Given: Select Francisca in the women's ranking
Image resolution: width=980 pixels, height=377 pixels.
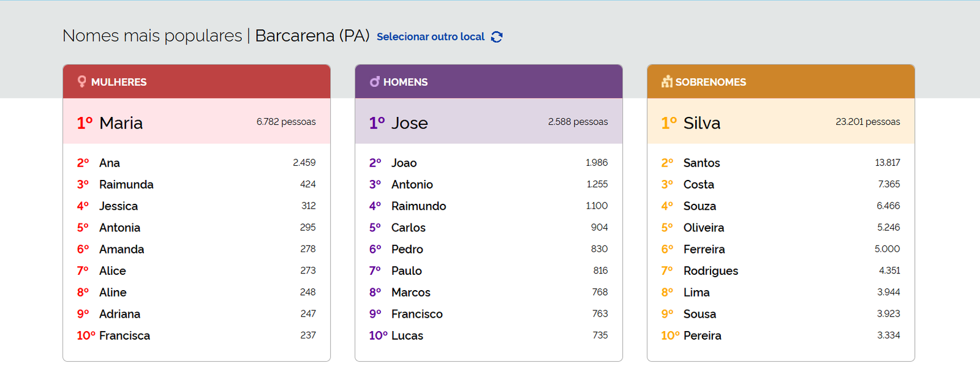Looking at the screenshot, I should click(x=124, y=335).
